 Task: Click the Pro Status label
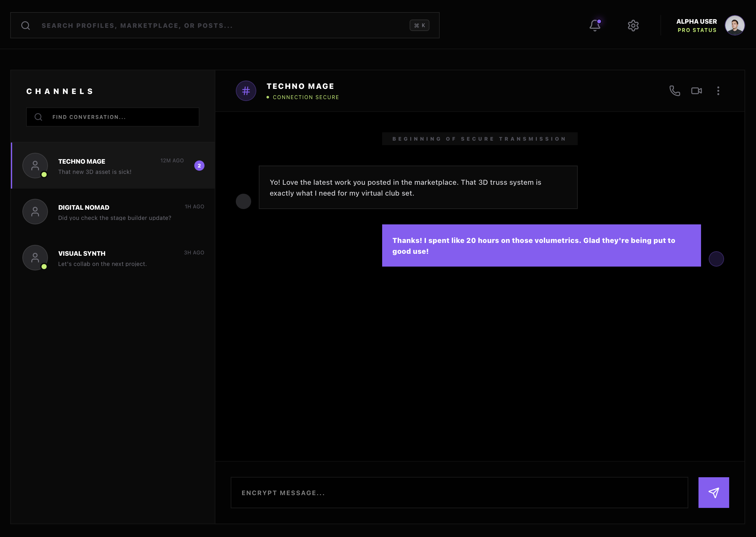697,30
